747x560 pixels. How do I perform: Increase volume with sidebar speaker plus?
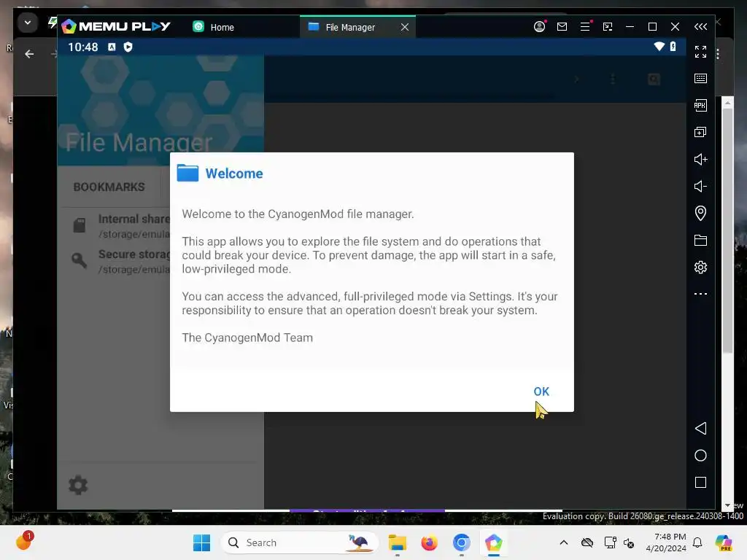coord(700,159)
